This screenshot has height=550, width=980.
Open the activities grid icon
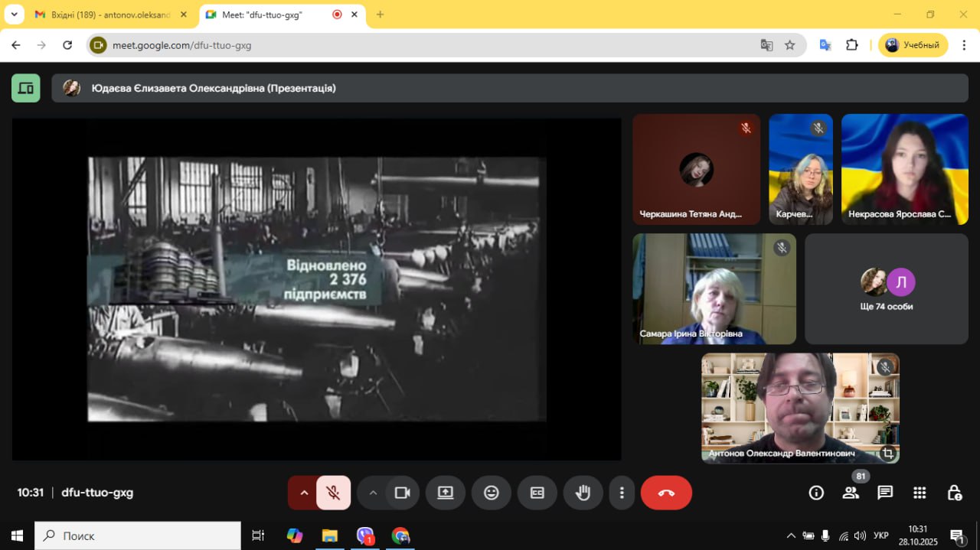(x=920, y=493)
